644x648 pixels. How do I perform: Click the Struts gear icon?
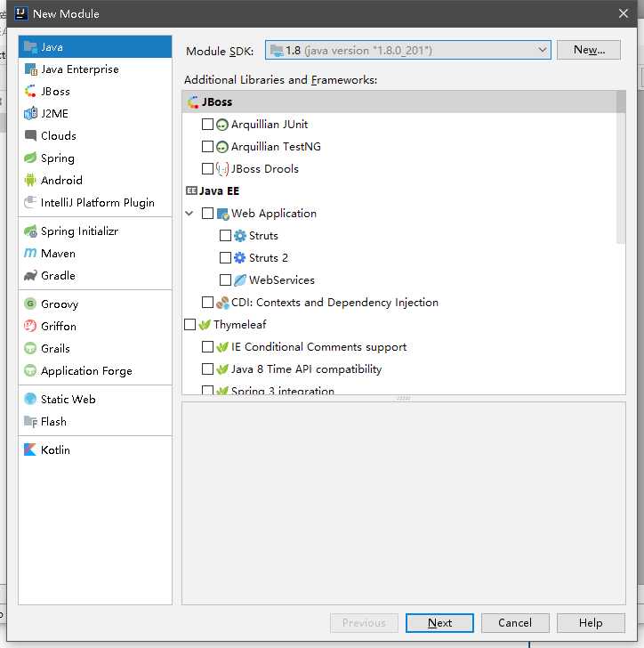[239, 236]
